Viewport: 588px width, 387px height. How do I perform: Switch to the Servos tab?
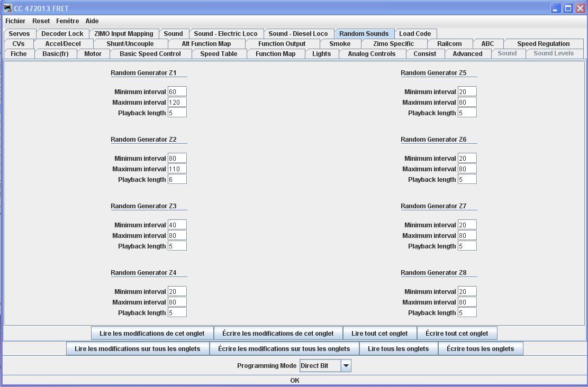(19, 34)
